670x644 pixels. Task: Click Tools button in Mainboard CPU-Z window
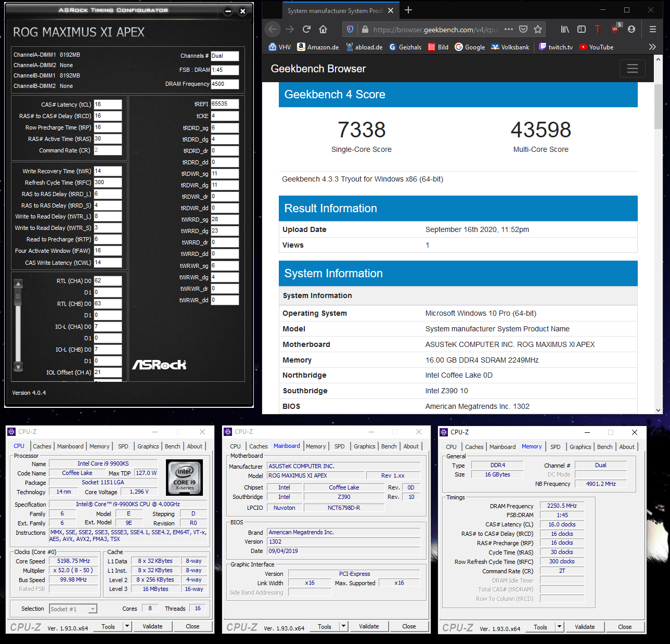[x=325, y=626]
